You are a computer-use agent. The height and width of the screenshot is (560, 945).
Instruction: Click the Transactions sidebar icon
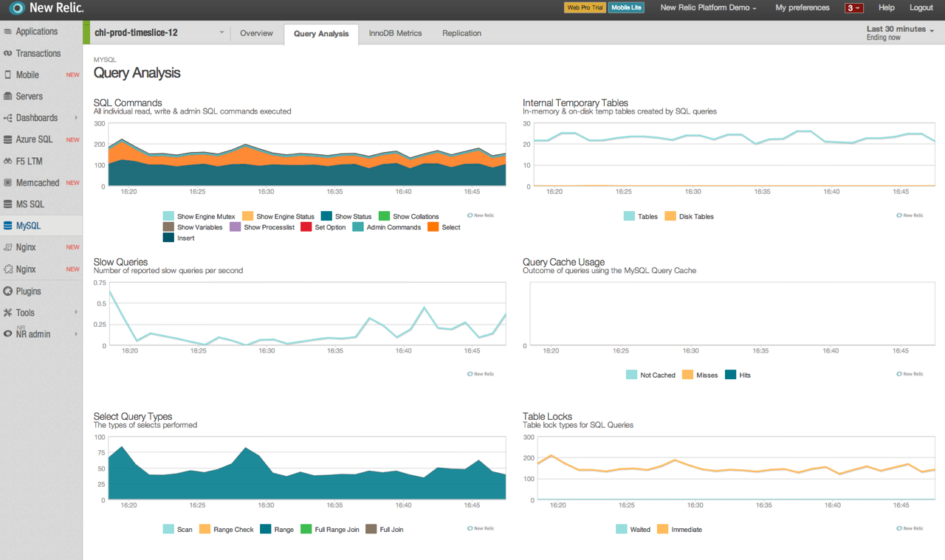tap(8, 53)
